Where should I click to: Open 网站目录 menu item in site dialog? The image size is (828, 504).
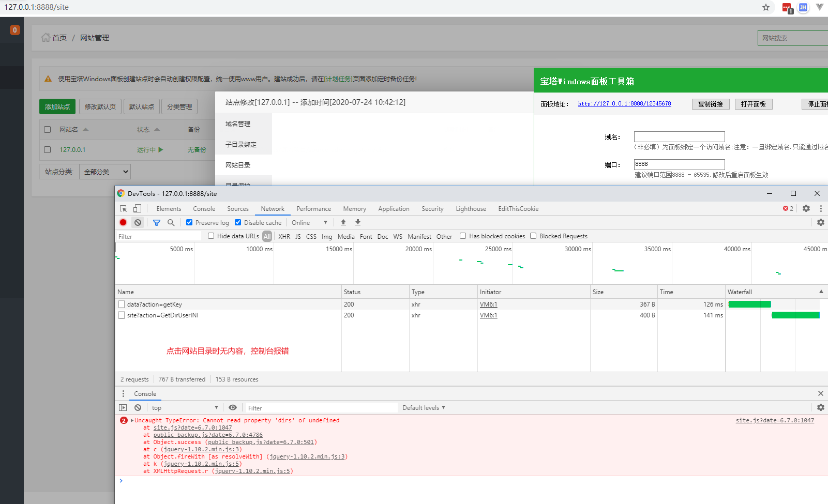(244, 165)
